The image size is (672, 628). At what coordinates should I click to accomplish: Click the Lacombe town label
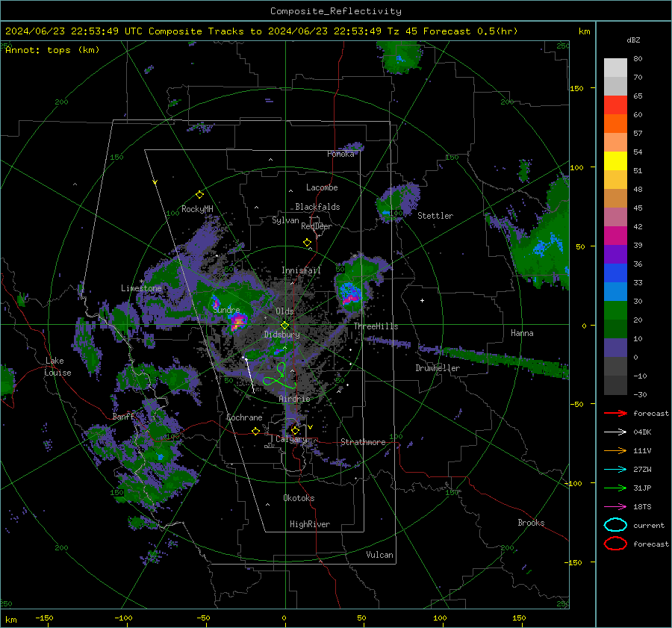pos(322,187)
